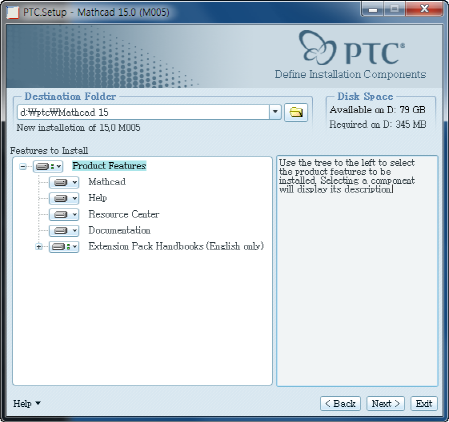Click the destination folder path field
This screenshot has height=422, width=449.
[x=143, y=112]
